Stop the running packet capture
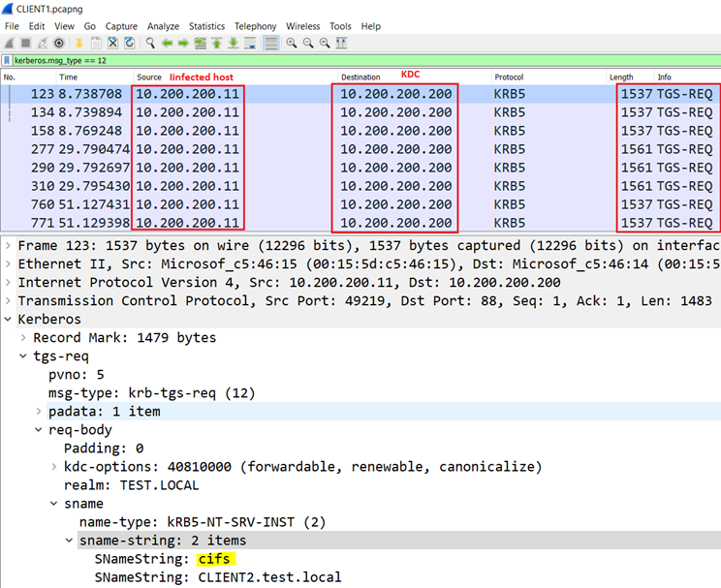Screen dimensions: 721x588 (x=25, y=44)
